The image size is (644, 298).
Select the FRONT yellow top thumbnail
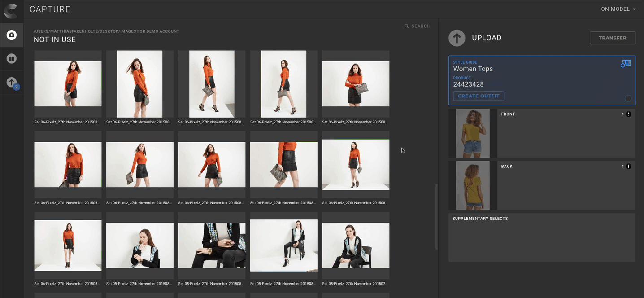(473, 133)
